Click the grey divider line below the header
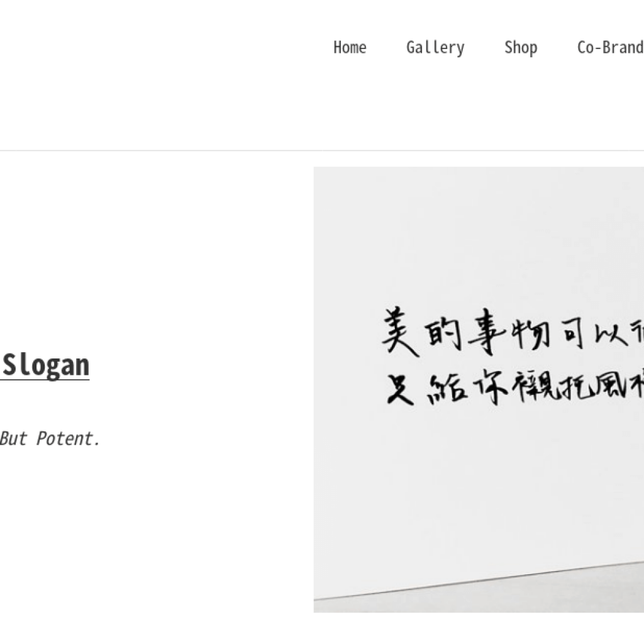 pyautogui.click(x=322, y=151)
